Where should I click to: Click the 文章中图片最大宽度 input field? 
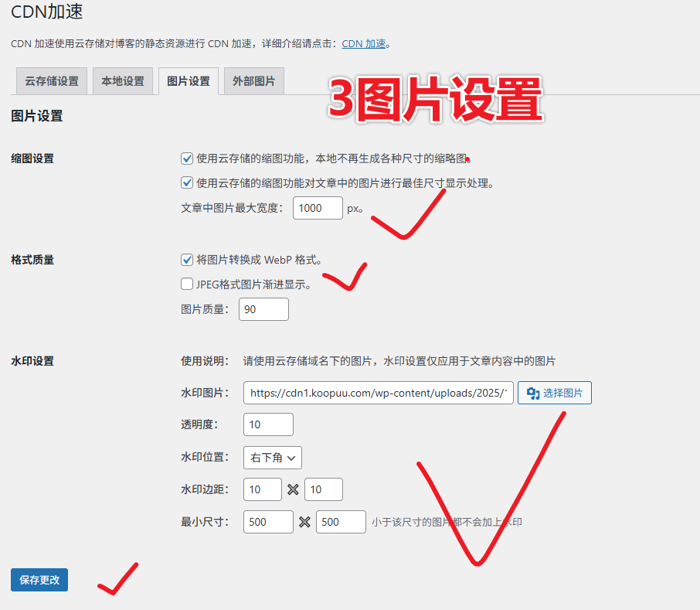point(317,208)
